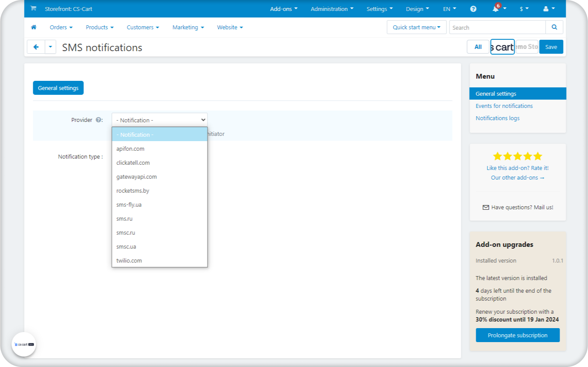Expand the Products menu
The height and width of the screenshot is (367, 588).
coord(100,27)
